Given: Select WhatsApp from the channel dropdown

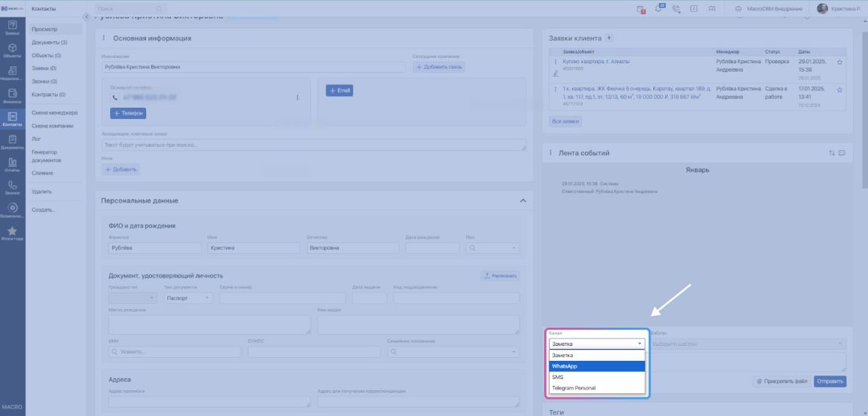Looking at the screenshot, I should [597, 366].
